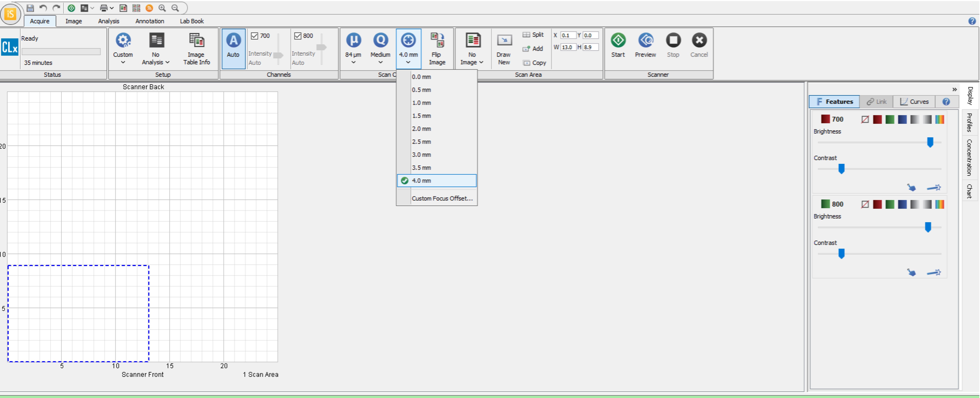Image resolution: width=980 pixels, height=398 pixels.
Task: Click the image table icon in quick toolbar
Action: (x=123, y=8)
